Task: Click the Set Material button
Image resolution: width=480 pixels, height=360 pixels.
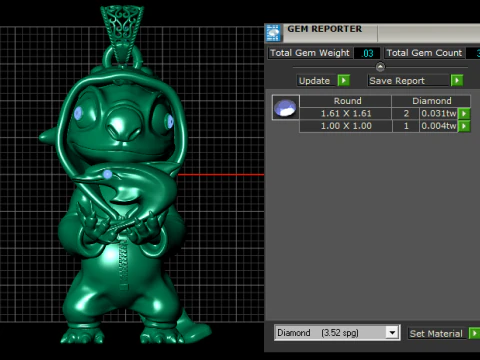Action: point(437,333)
